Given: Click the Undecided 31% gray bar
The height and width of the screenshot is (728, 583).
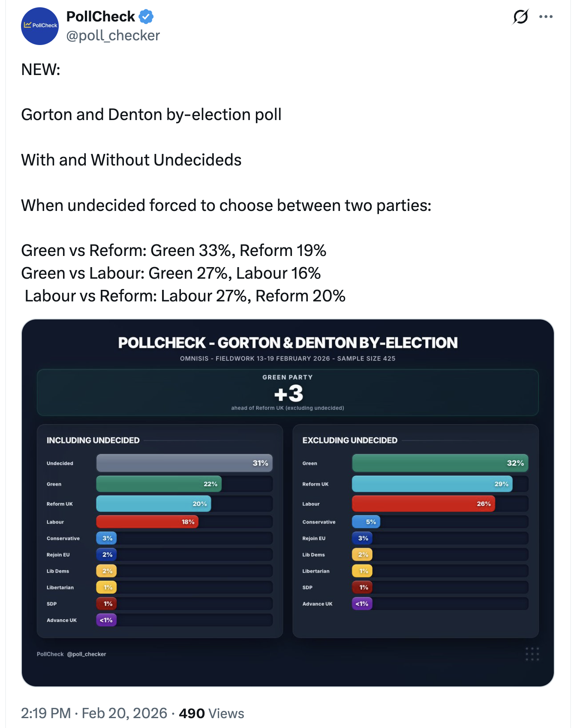Looking at the screenshot, I should coord(184,463).
